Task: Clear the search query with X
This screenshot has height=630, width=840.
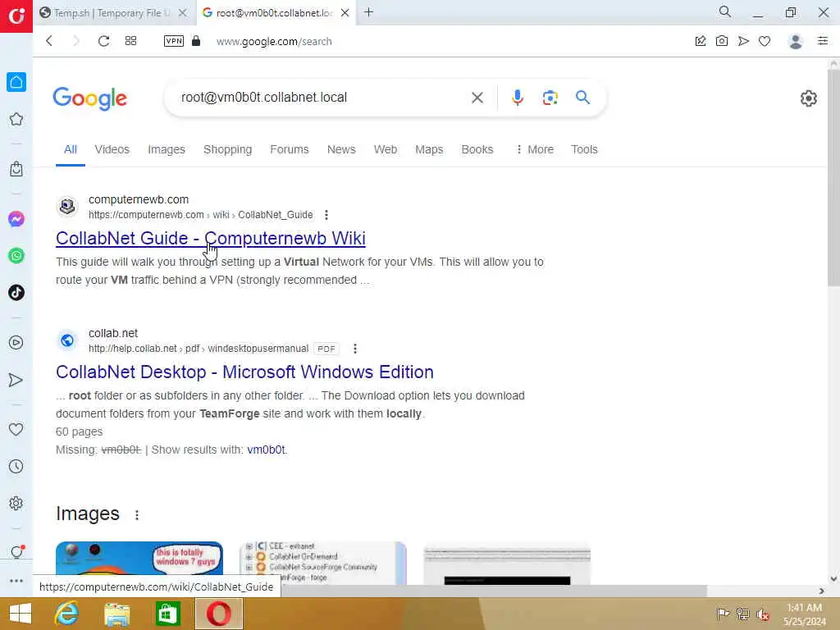Action: 477,98
